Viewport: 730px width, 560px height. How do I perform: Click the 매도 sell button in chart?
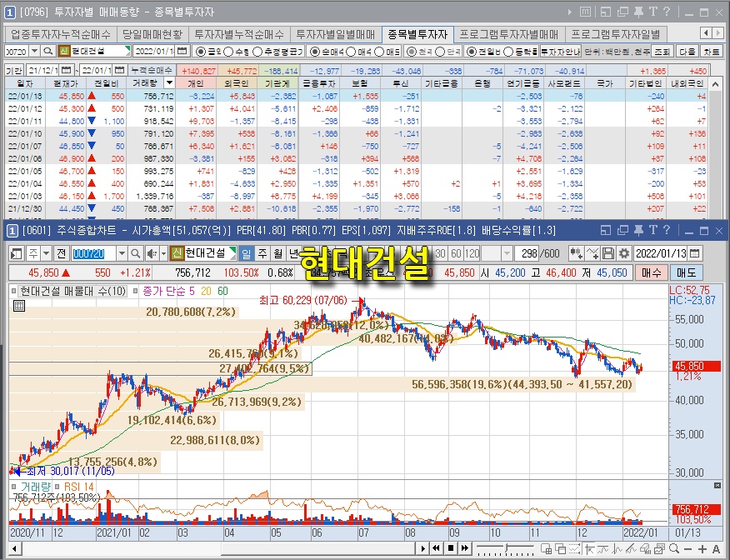click(686, 272)
